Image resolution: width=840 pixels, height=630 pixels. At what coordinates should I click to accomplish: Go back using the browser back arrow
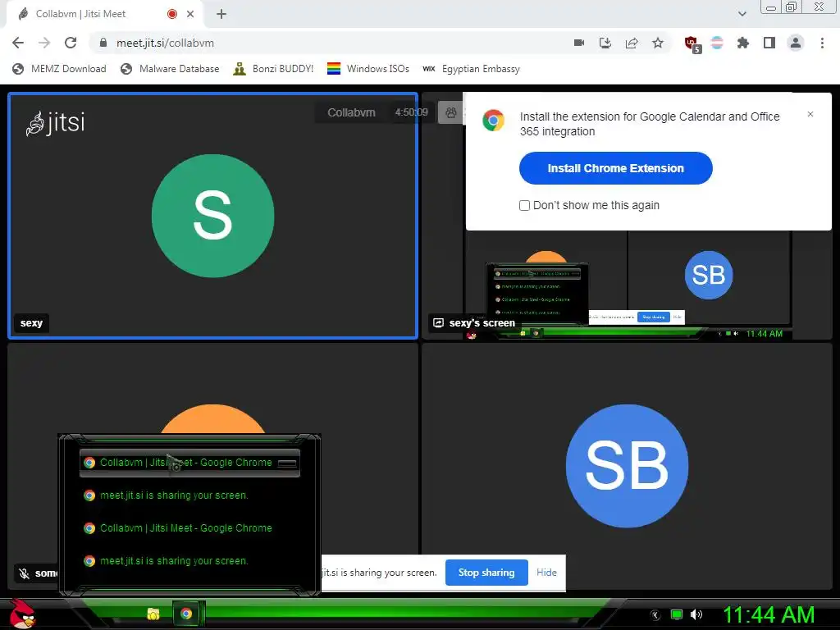(18, 43)
